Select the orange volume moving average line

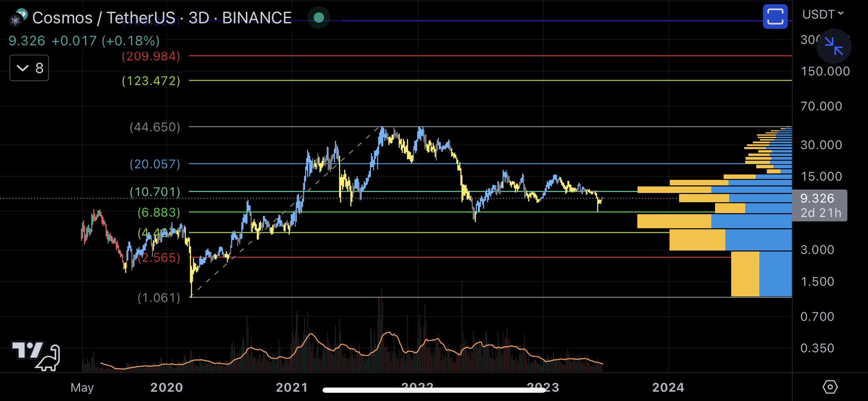(352, 351)
